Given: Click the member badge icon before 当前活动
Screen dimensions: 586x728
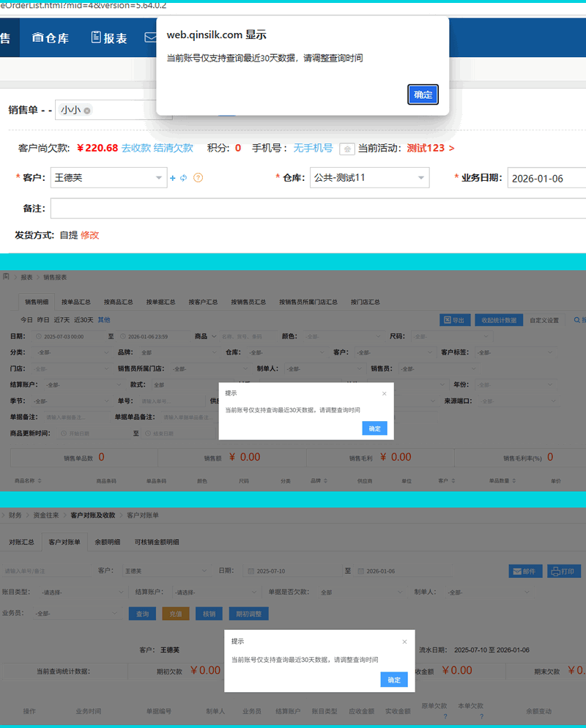Looking at the screenshot, I should [x=347, y=149].
